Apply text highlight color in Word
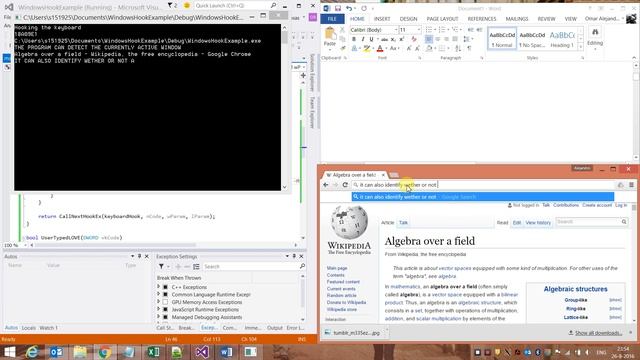 click(367, 49)
